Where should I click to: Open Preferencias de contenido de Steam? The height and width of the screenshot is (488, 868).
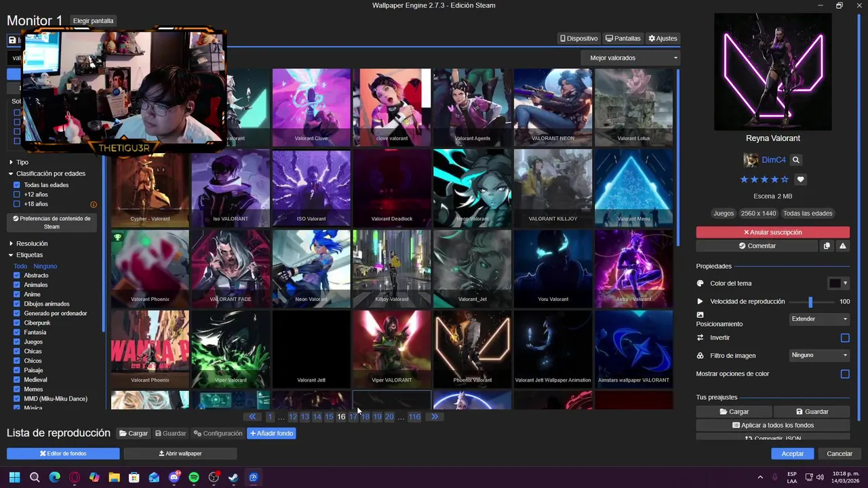pyautogui.click(x=52, y=222)
